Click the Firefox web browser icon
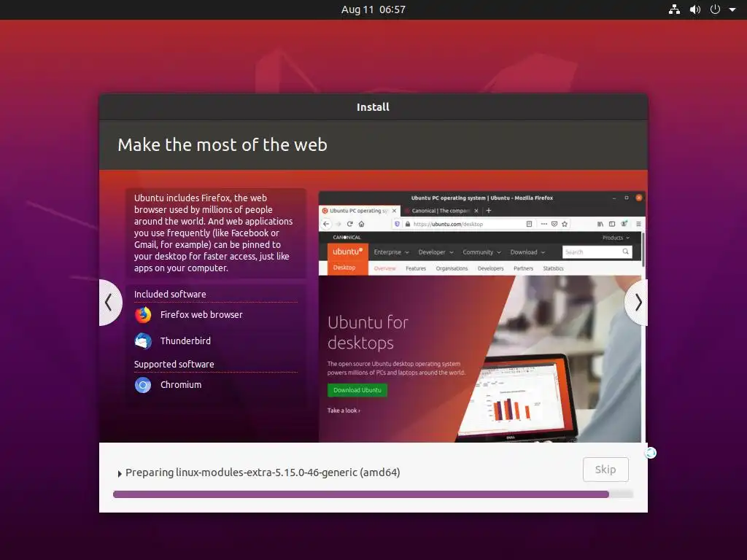Image resolution: width=747 pixels, height=560 pixels. (x=143, y=315)
